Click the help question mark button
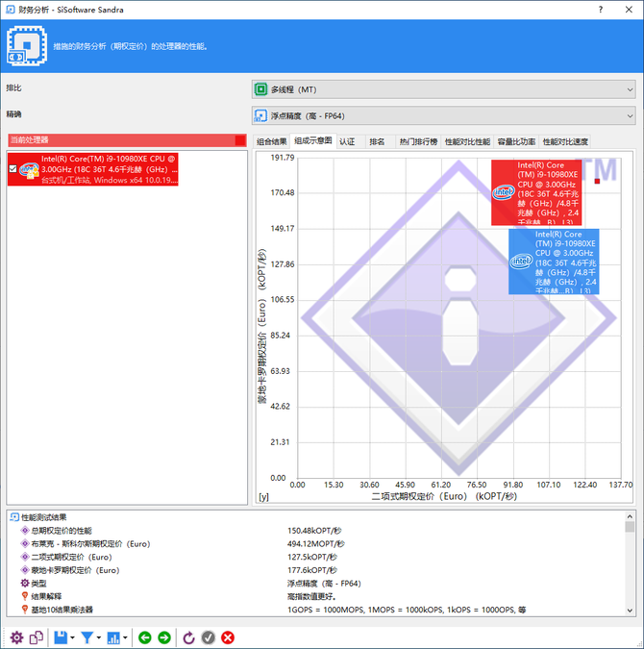 click(x=601, y=10)
